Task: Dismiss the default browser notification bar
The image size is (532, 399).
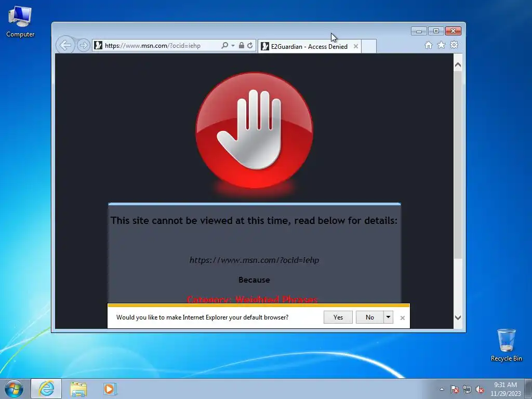Action: [403, 318]
